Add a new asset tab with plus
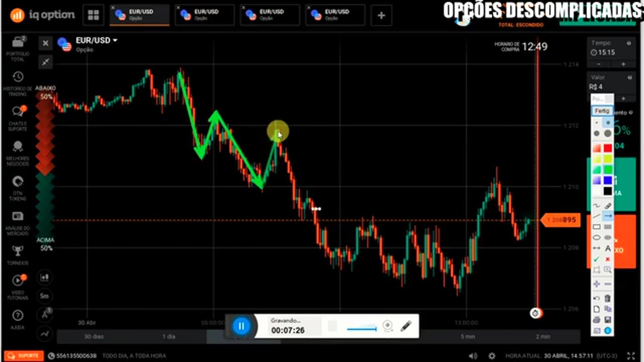 click(x=381, y=16)
